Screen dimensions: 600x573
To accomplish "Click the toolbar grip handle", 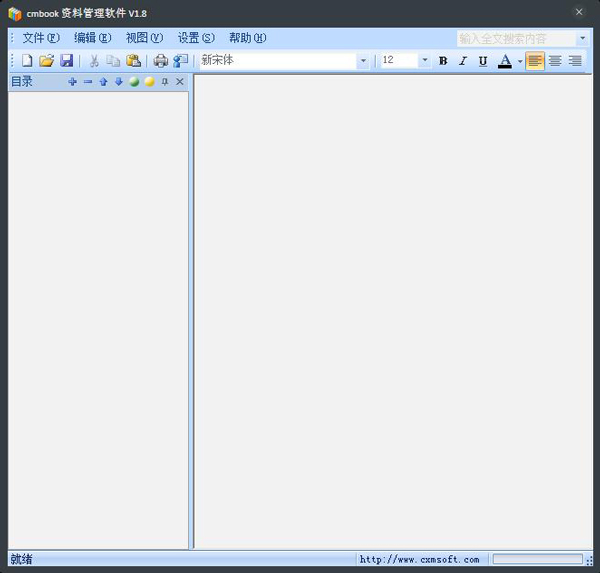I will [12, 60].
